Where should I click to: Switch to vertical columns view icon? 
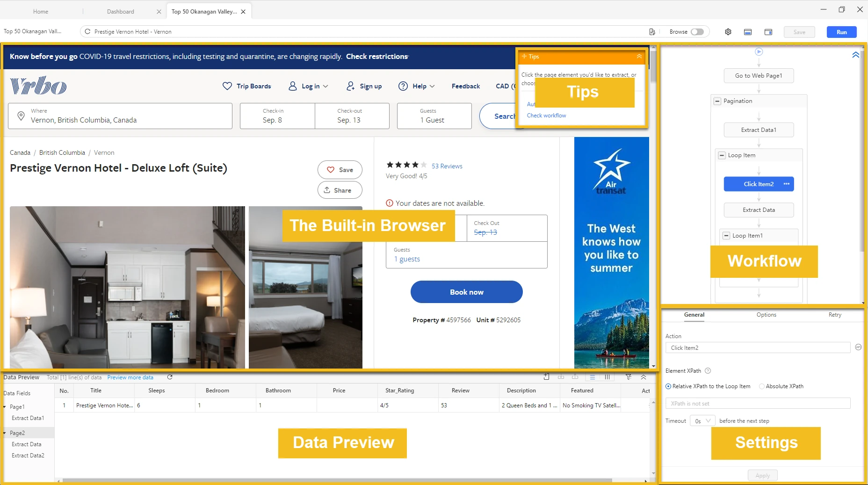pos(607,377)
